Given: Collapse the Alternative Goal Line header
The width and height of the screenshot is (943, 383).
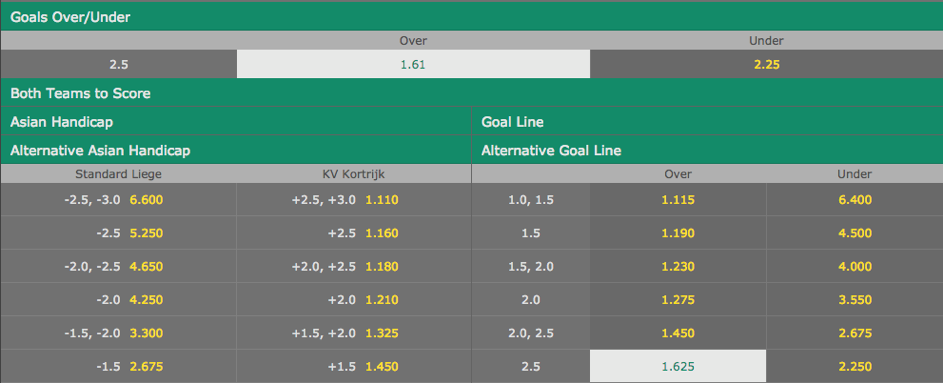Looking at the screenshot, I should (707, 150).
